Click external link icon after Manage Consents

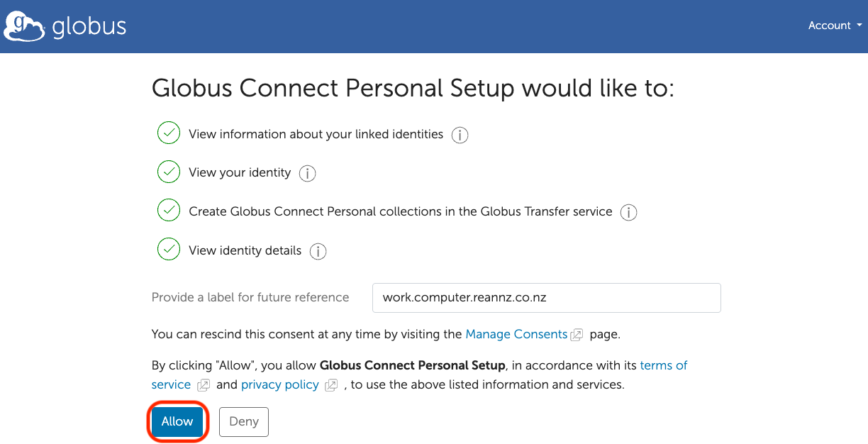tap(576, 335)
